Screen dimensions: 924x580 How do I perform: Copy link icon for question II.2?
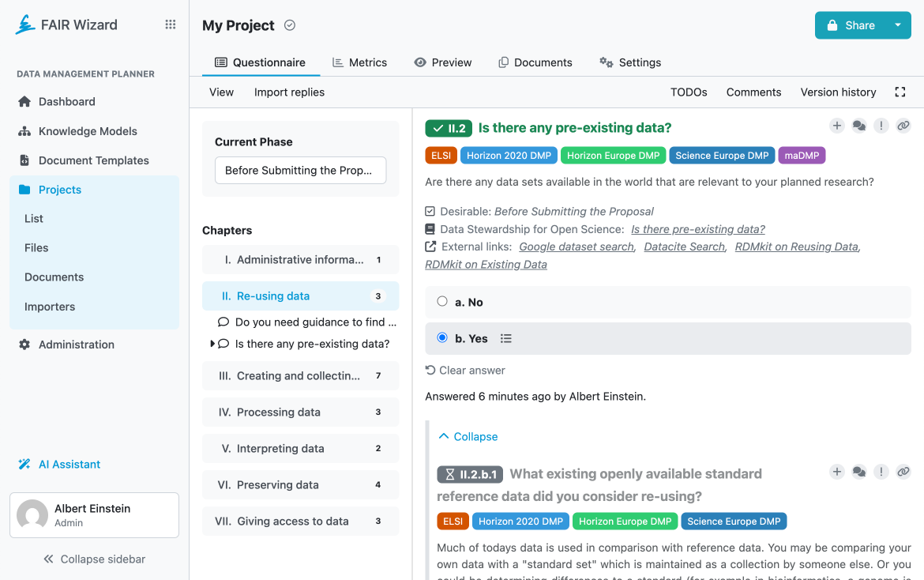pyautogui.click(x=903, y=126)
